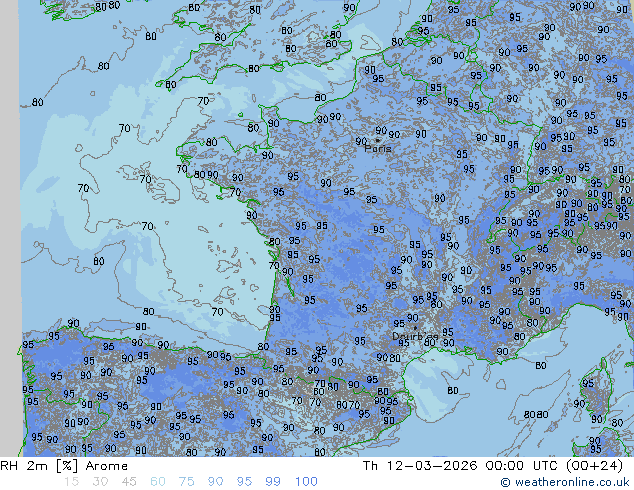Image resolution: width=634 pixels, height=490 pixels.
Task: Select the "RH 2m [%] Arome" title text
Action: tap(64, 466)
